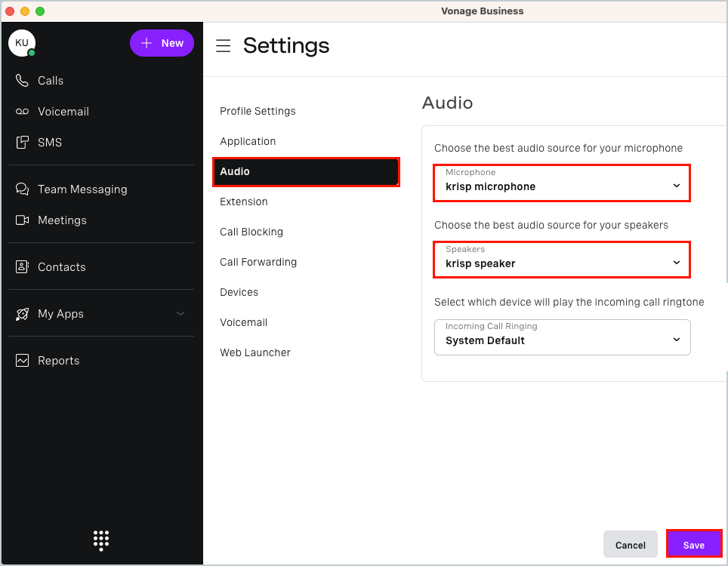The width and height of the screenshot is (728, 566).
Task: Click the incoming call ringtone description text
Action: tap(569, 303)
